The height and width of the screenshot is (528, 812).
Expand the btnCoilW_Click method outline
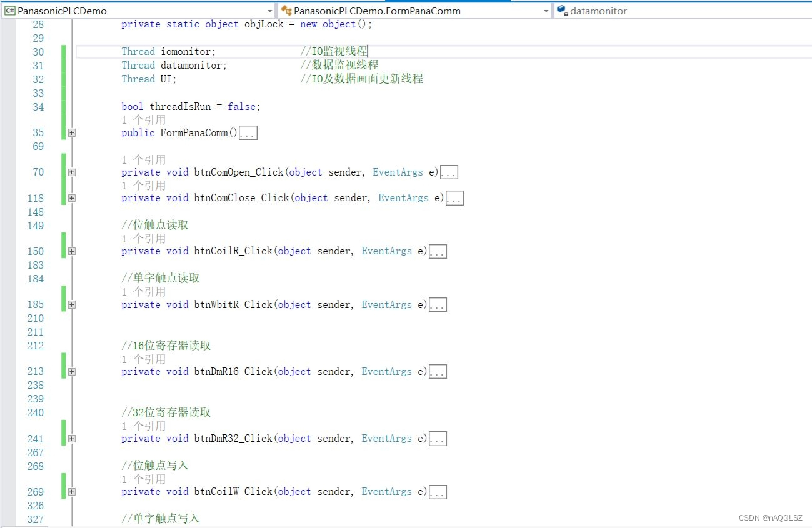click(x=72, y=492)
